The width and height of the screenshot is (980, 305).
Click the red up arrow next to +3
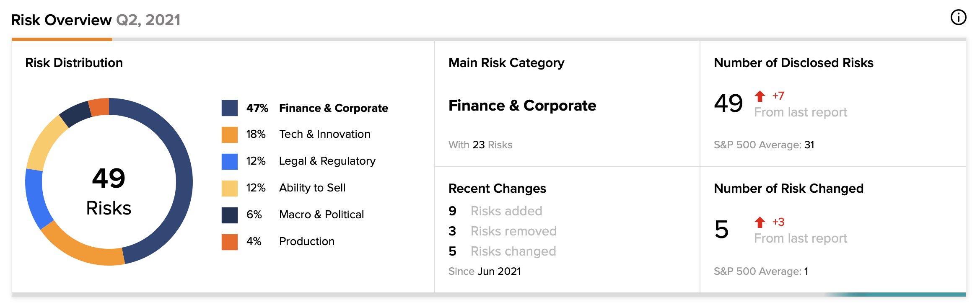point(760,222)
